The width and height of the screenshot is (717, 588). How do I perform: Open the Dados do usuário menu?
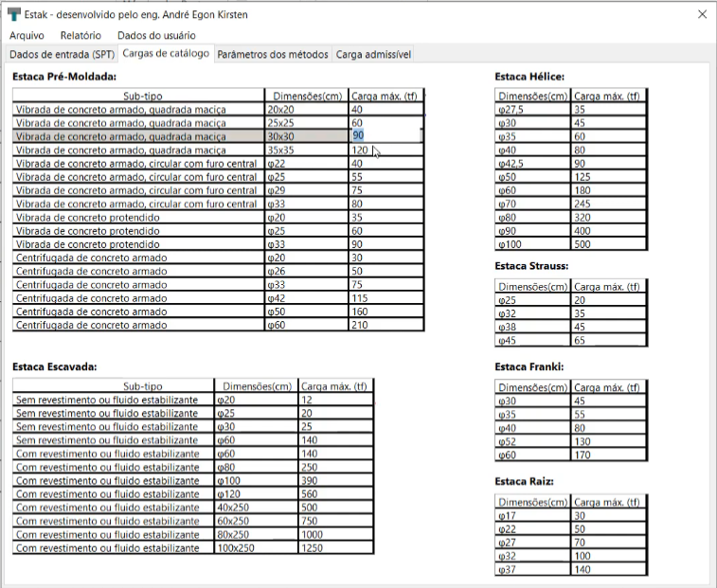(156, 35)
